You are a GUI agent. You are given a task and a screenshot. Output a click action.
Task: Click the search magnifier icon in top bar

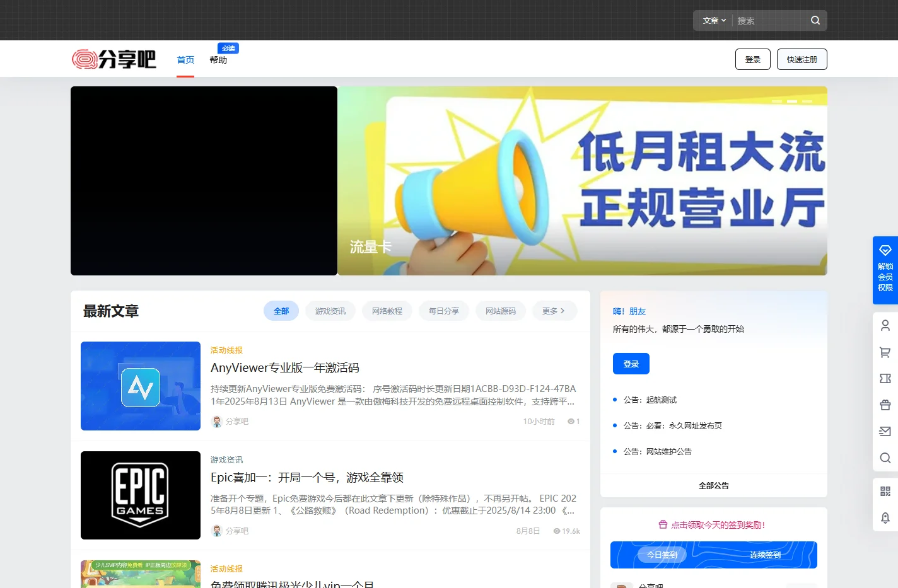(815, 20)
